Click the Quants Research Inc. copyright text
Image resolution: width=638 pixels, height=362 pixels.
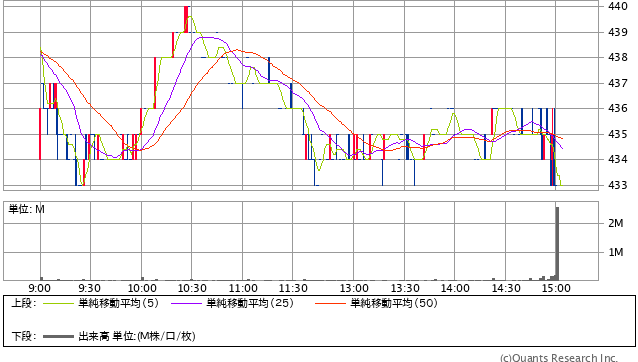[559, 358]
